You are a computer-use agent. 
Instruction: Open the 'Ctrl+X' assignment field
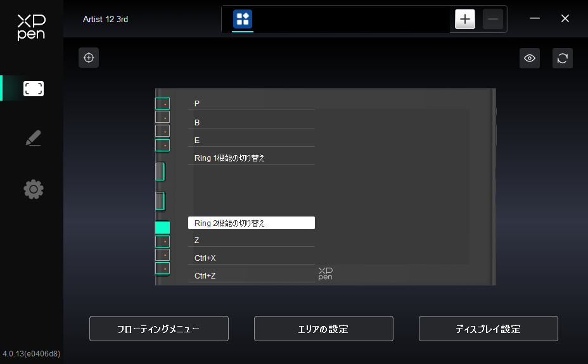click(x=252, y=258)
